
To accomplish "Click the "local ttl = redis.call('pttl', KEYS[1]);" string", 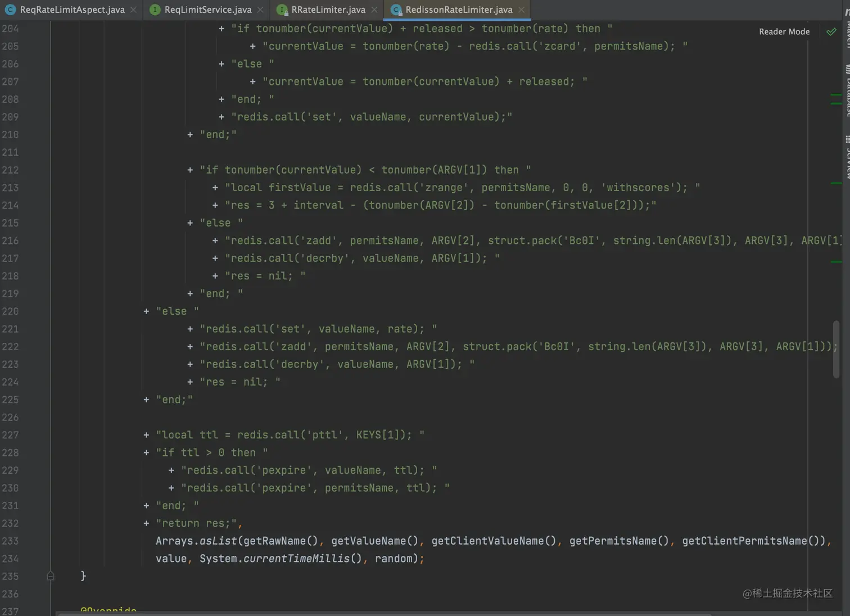I will click(290, 435).
